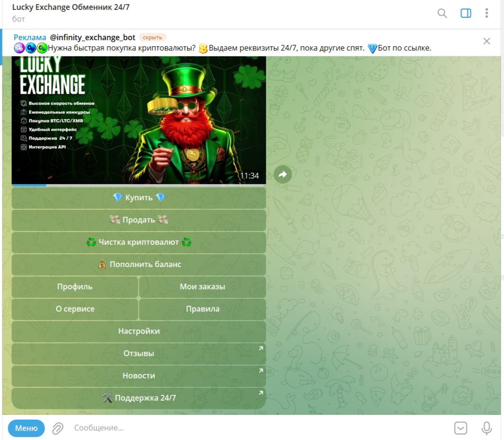
Task: Contact 'Поддержка 24/7' button
Action: [139, 398]
